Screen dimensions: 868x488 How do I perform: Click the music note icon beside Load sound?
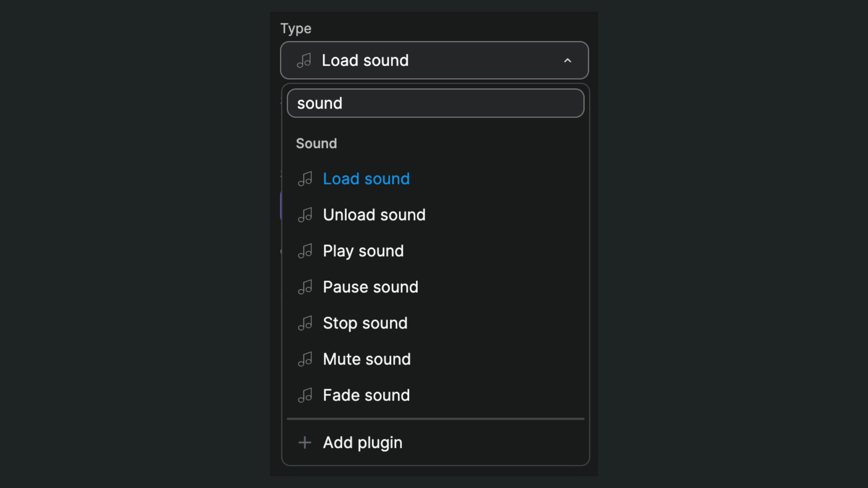pos(305,178)
